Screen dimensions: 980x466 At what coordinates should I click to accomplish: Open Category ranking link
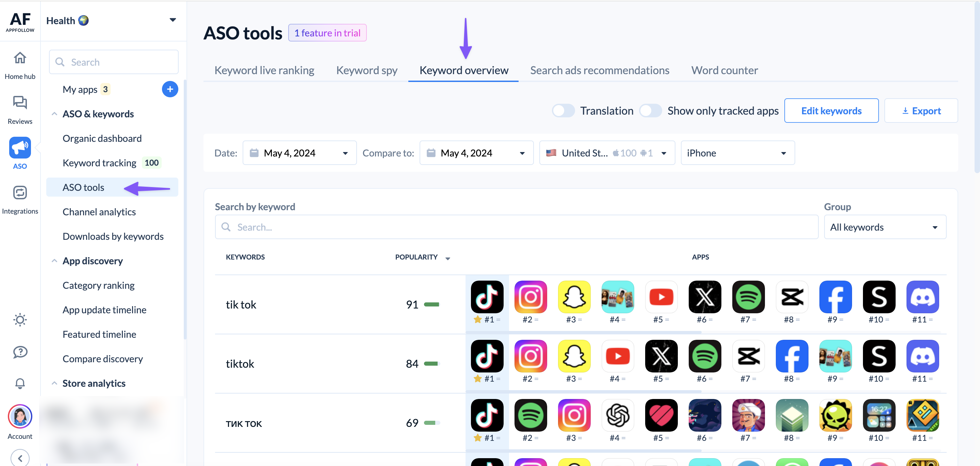[99, 285]
